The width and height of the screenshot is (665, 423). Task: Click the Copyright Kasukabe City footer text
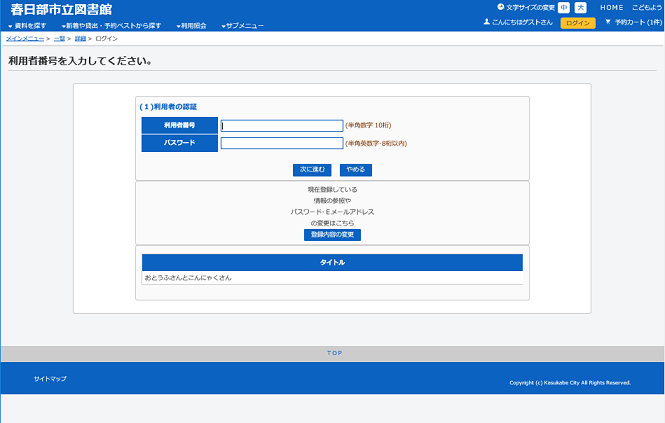click(x=570, y=383)
